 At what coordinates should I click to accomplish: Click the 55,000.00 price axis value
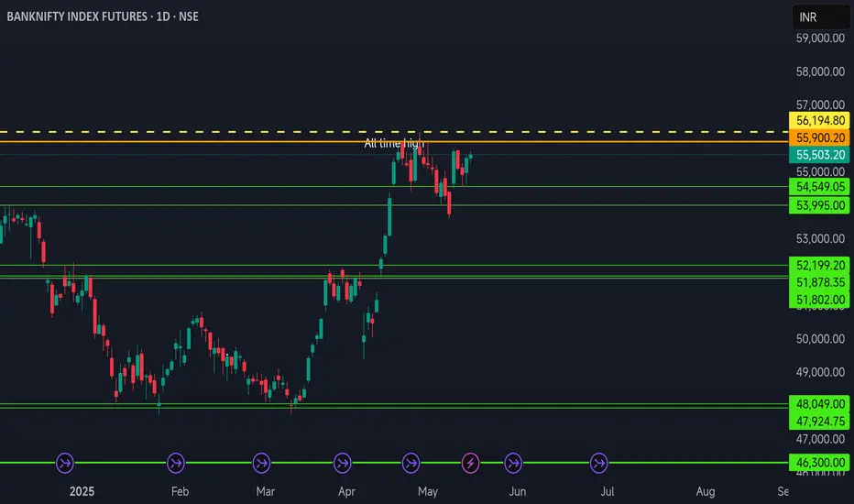click(x=820, y=171)
